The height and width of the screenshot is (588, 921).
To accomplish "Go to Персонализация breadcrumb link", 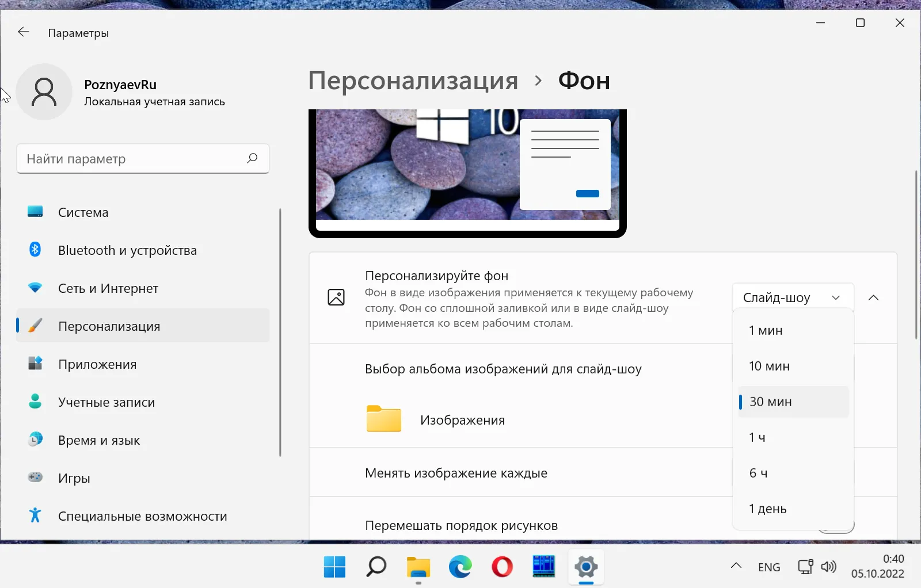I will pyautogui.click(x=413, y=81).
